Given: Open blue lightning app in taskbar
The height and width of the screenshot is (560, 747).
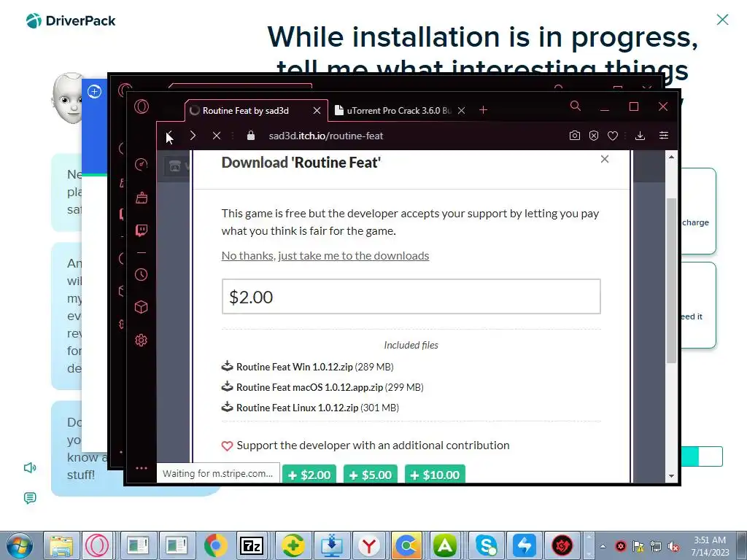Looking at the screenshot, I should pos(525,545).
